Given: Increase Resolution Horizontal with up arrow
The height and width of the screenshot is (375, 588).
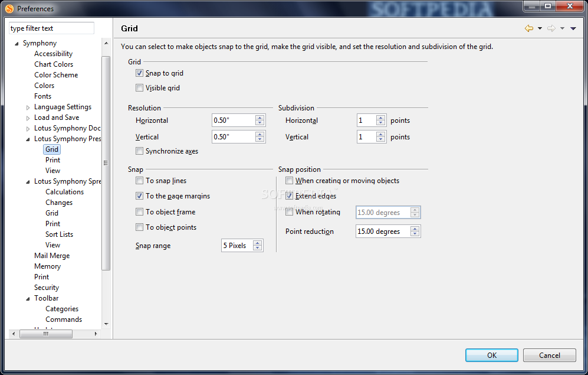Looking at the screenshot, I should coord(260,118).
